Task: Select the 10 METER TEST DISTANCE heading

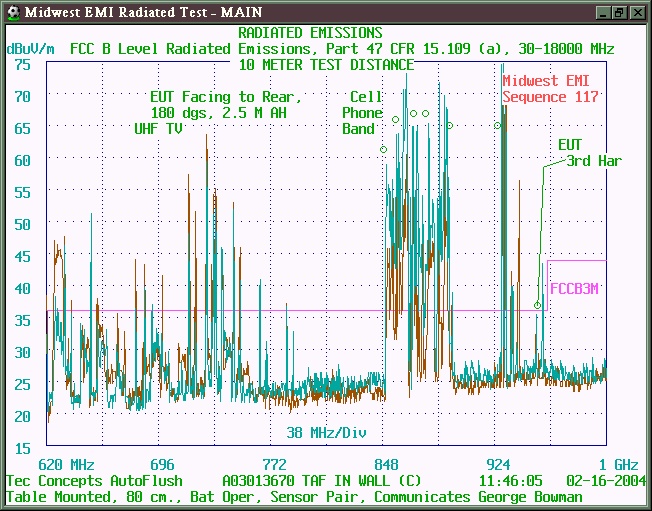Action: [x=325, y=65]
